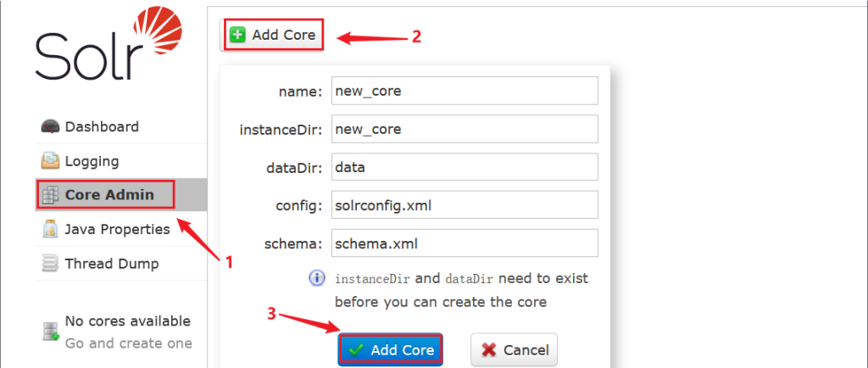Click the red X cancel icon
Screen dimensions: 868x368
(489, 349)
